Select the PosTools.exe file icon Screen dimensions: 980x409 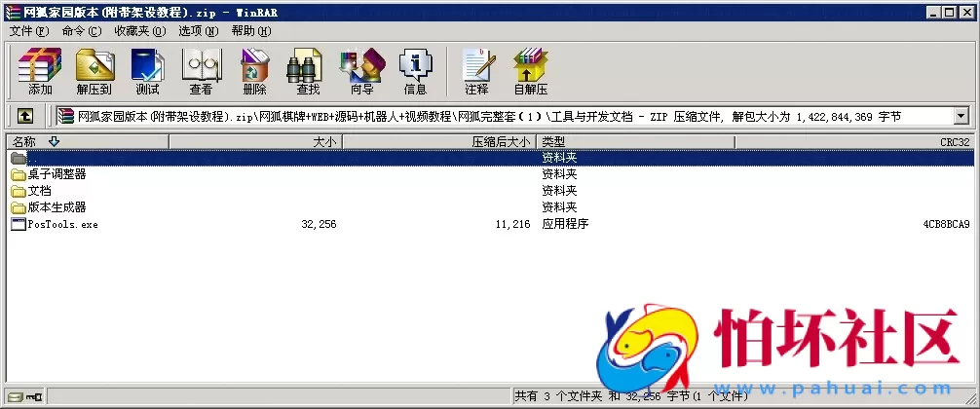pyautogui.click(x=19, y=224)
